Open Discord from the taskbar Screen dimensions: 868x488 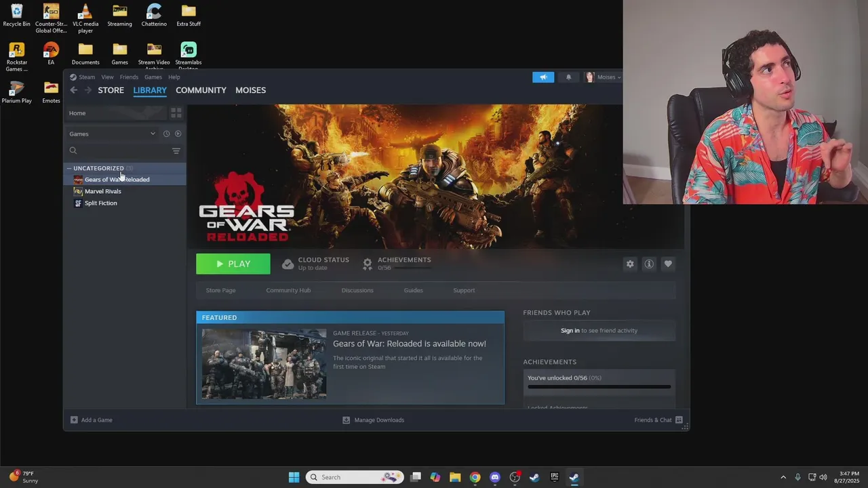(x=495, y=477)
